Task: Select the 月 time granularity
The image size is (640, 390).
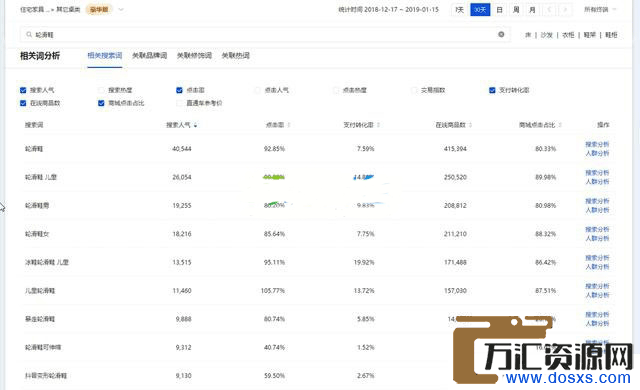Action: (x=532, y=10)
